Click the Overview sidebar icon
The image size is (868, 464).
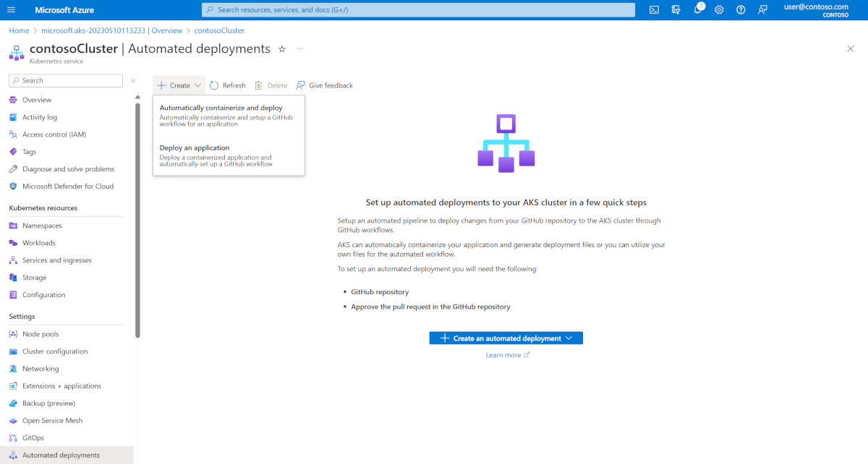(x=14, y=100)
